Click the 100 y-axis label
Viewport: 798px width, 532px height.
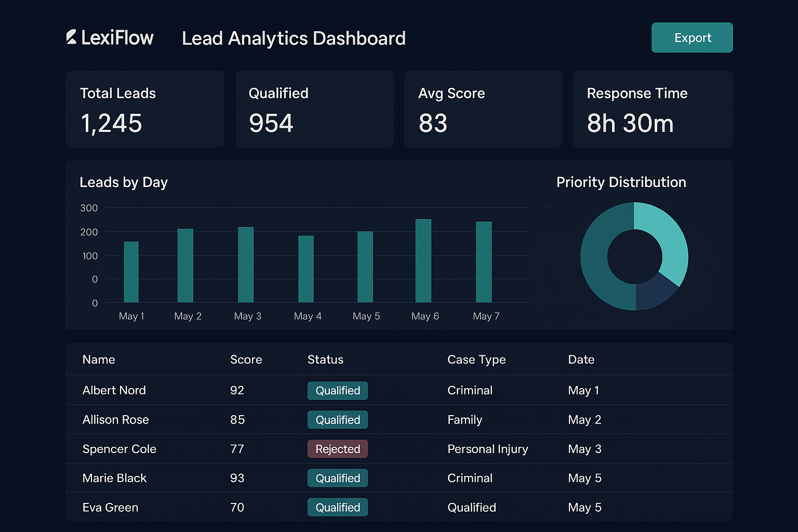90,256
